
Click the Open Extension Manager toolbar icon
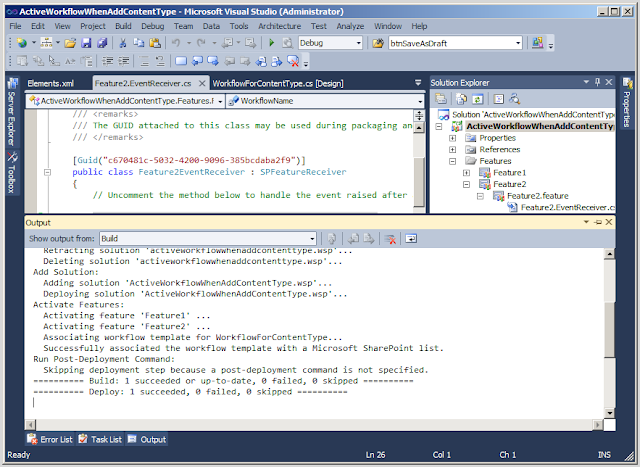coord(538,42)
